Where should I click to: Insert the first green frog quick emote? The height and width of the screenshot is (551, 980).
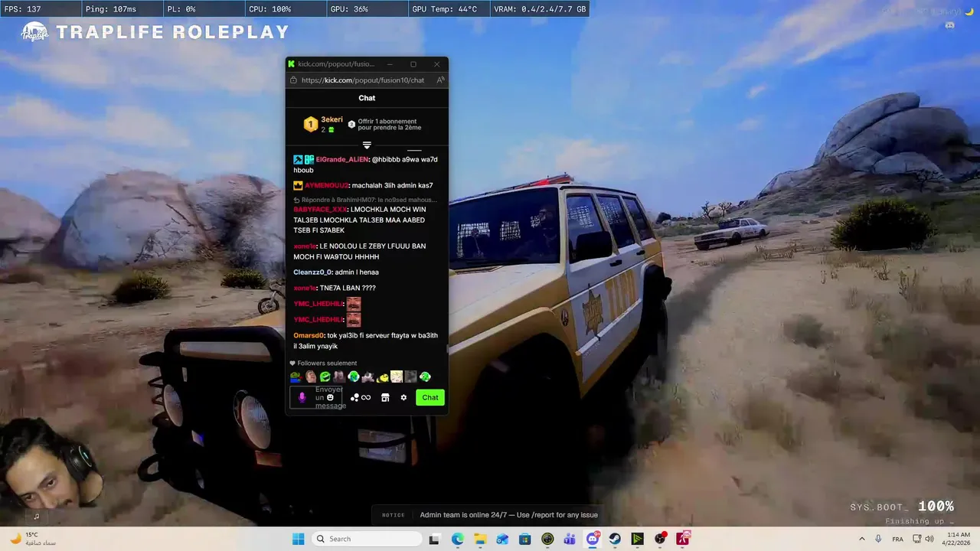pyautogui.click(x=296, y=377)
